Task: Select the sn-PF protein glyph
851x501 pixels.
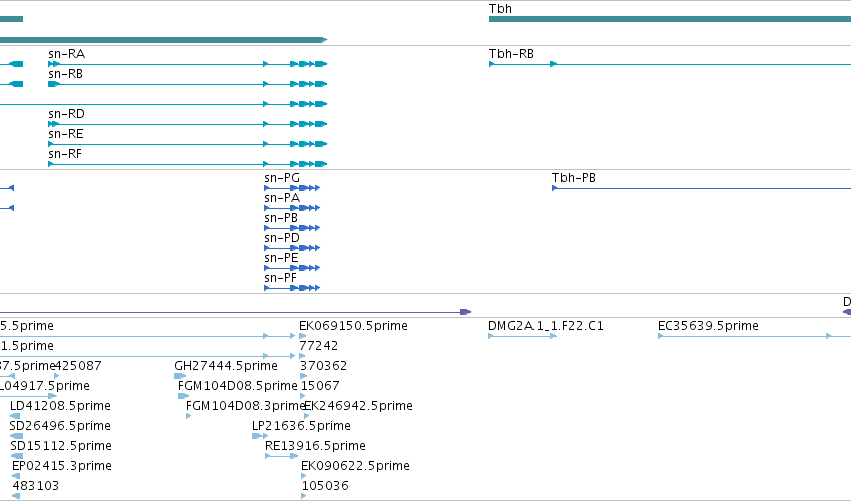Action: 292,288
